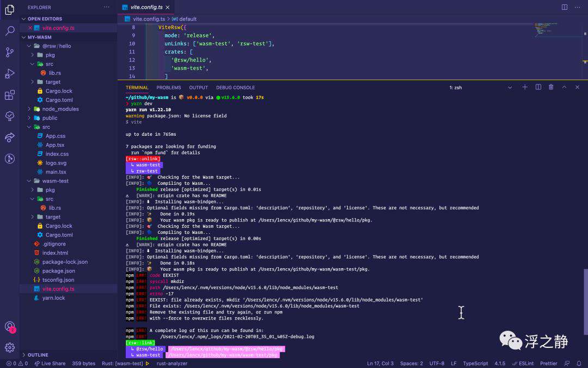Image resolution: width=588 pixels, height=368 pixels.
Task: Select language mode TypeScript
Action: 475,364
